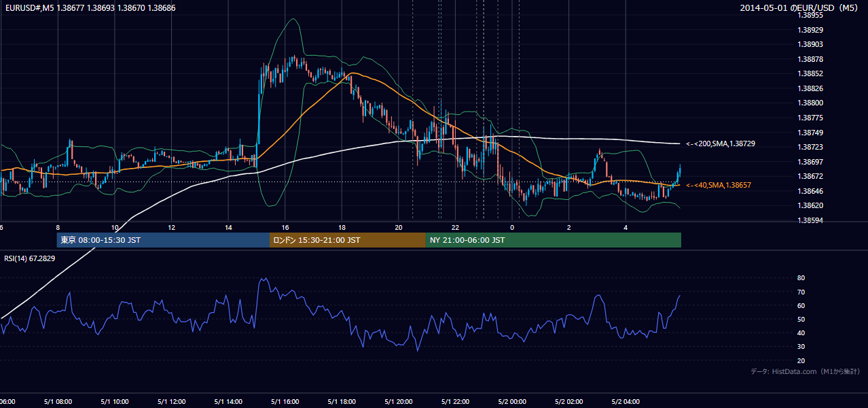Click hour label 4 under the price chart
The width and height of the screenshot is (868, 408).
pos(626,227)
